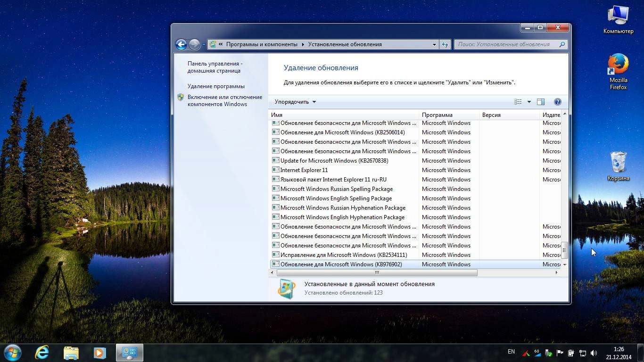
Task: Click the icon beside Microsoft Windows Russian Hyphenation Package
Action: [x=276, y=207]
